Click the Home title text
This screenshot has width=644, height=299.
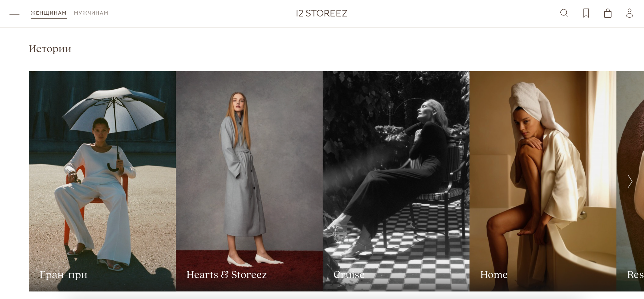(494, 274)
